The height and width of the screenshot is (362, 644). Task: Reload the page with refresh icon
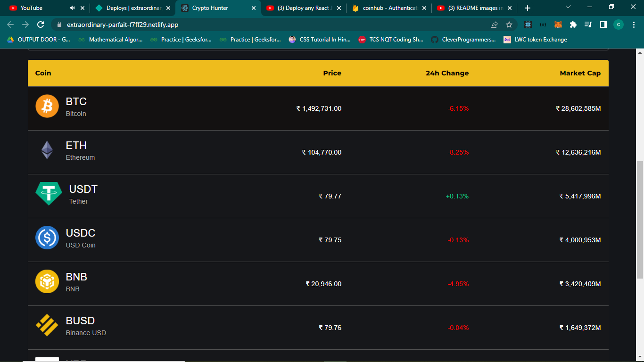point(41,25)
